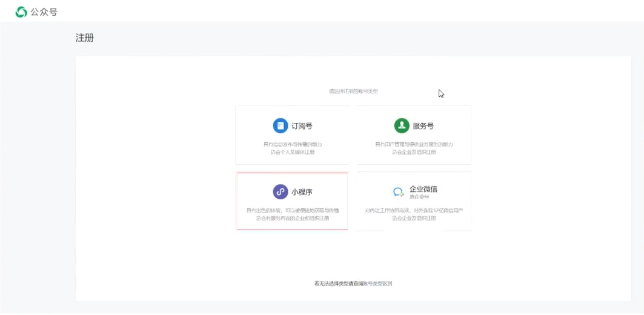Select the 企业微信 chat bubble icon

point(399,192)
